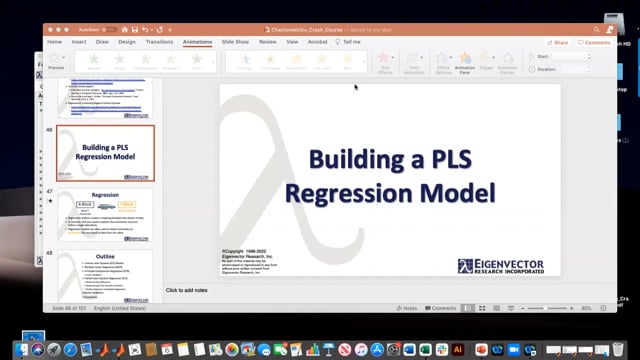The width and height of the screenshot is (640, 360).
Task: Toggle Notes in the status bar
Action: 407,308
